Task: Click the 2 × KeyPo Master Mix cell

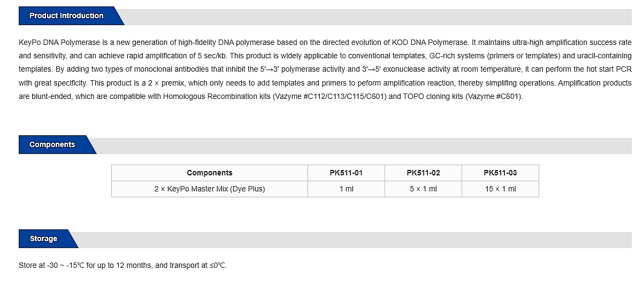Action: (210, 189)
